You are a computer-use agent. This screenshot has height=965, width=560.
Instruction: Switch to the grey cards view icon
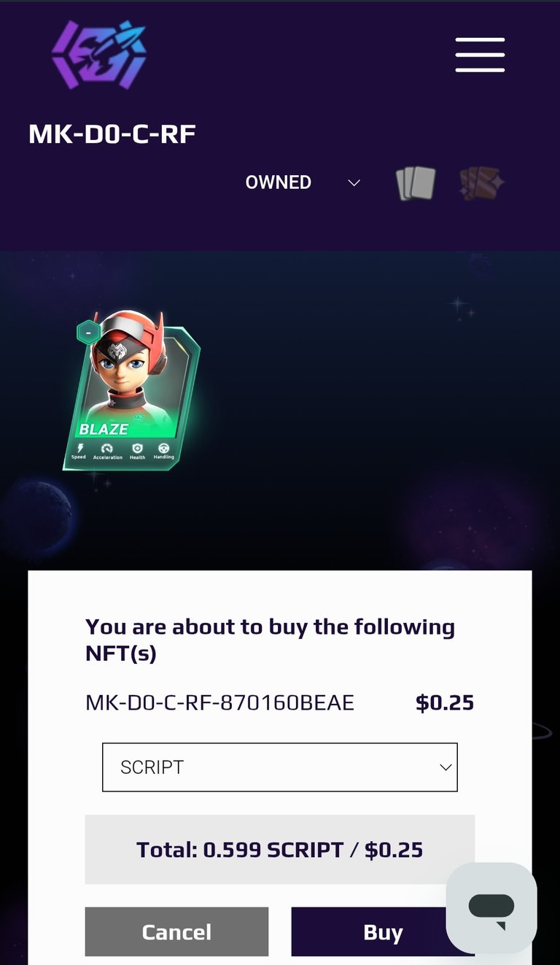click(416, 184)
